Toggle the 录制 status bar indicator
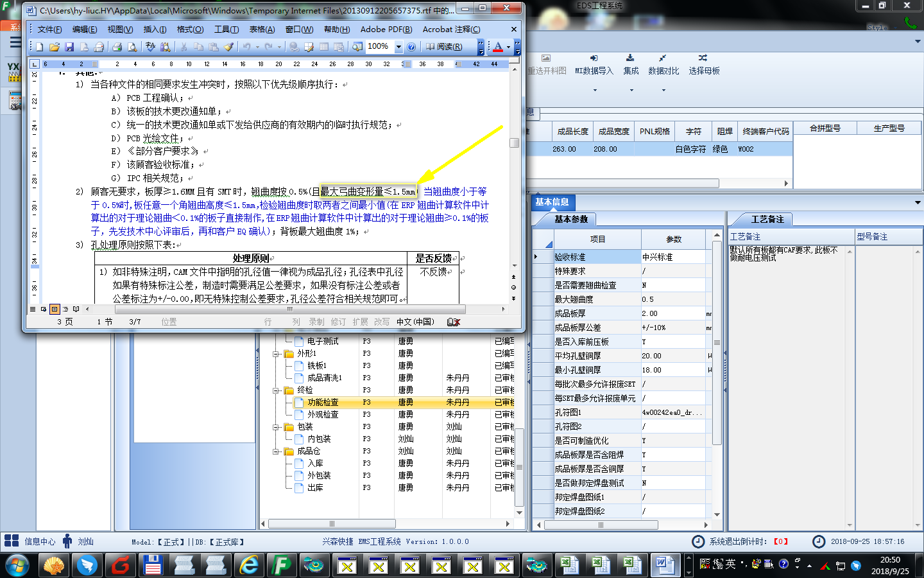924x578 pixels. point(317,322)
